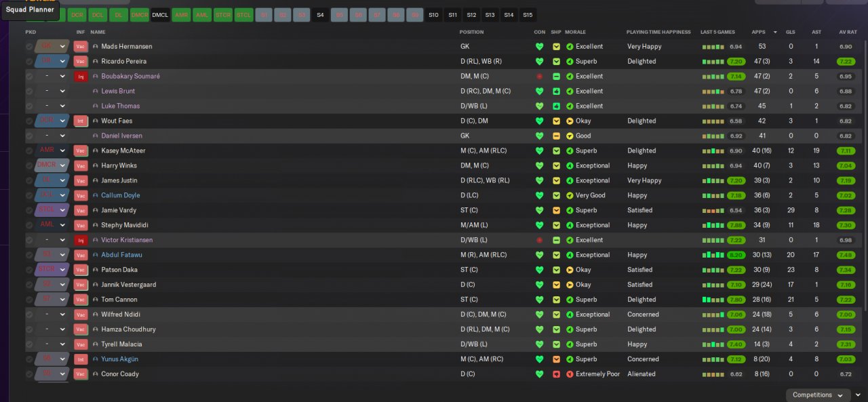This screenshot has height=402, width=868.
Task: Click the Okay morale icon for Wout Faes
Action: pos(570,121)
